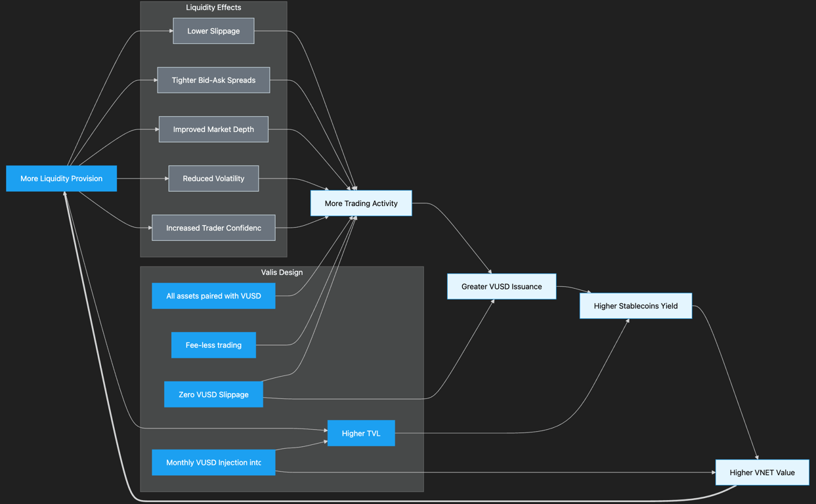Select the "Increased Trader Confidence" node
The image size is (816, 504).
[x=213, y=227]
